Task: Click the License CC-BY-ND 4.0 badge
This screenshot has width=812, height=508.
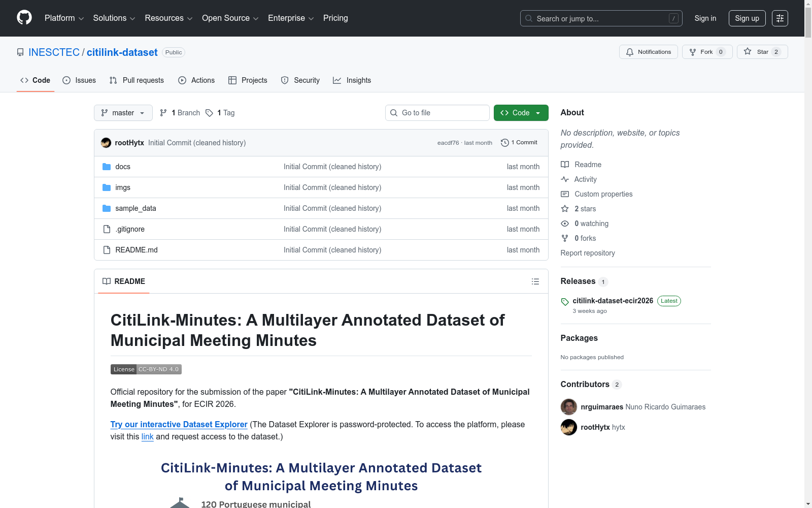Action: pos(146,369)
